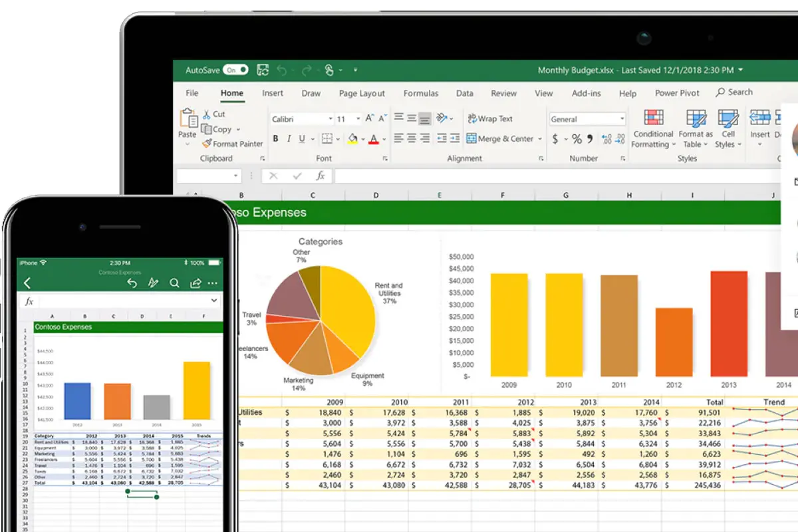Click the yellow Fill Color bucket swatch
This screenshot has width=798, height=532.
[x=352, y=139]
